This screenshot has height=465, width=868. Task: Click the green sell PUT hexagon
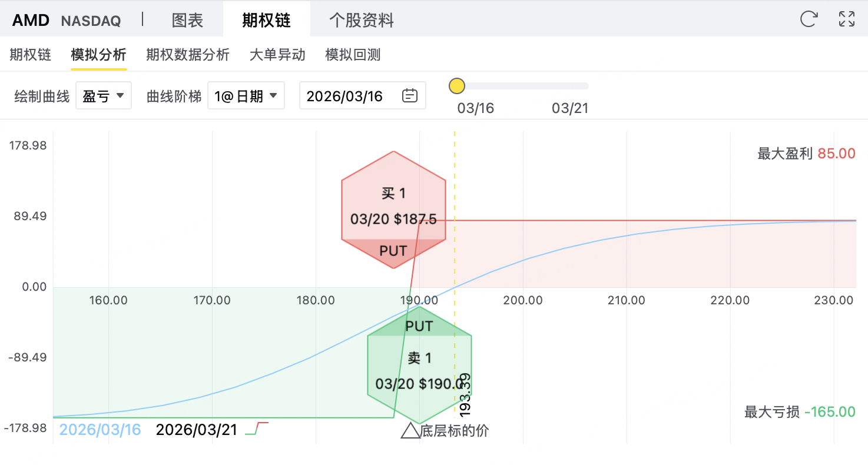point(419,365)
